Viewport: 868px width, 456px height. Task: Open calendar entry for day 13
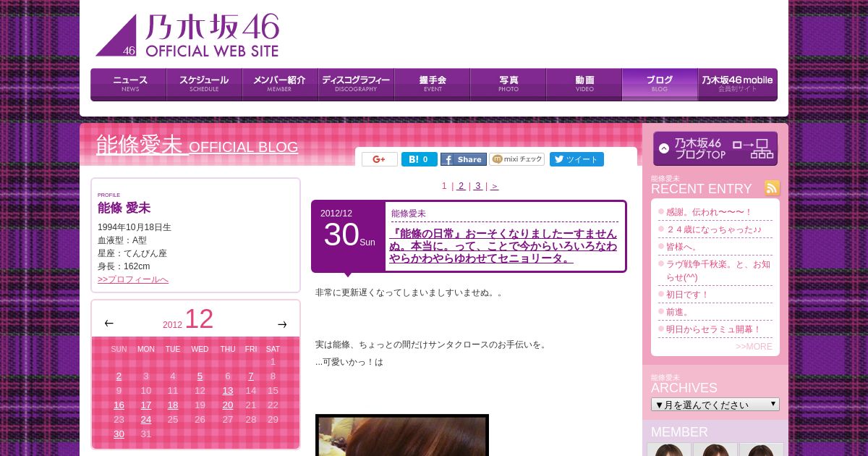[228, 391]
